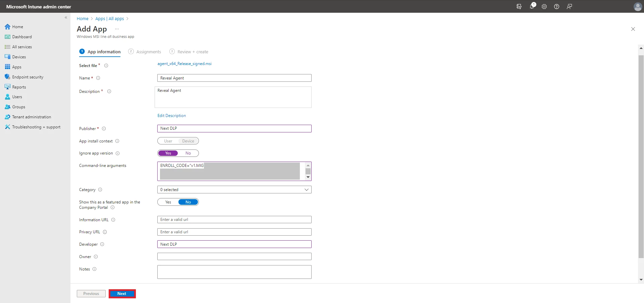Select the App information tab
Viewport: 644px width, 303px height.
coord(100,52)
